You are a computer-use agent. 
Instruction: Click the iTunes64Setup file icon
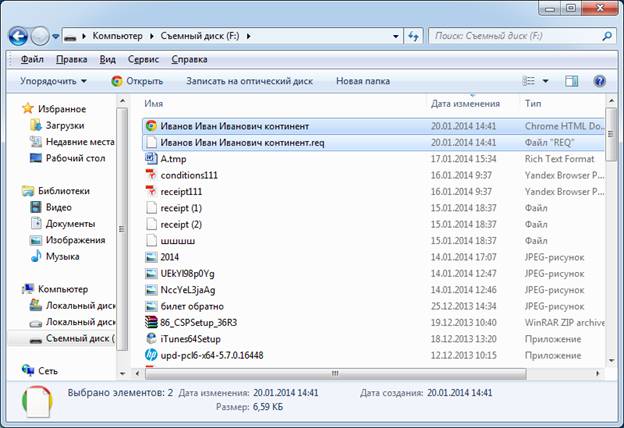click(x=151, y=339)
